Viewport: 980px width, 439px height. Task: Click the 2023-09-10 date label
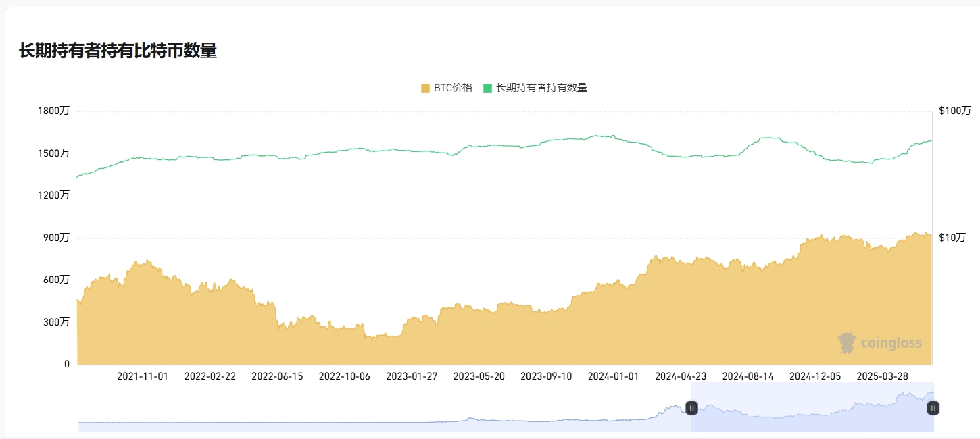(546, 376)
